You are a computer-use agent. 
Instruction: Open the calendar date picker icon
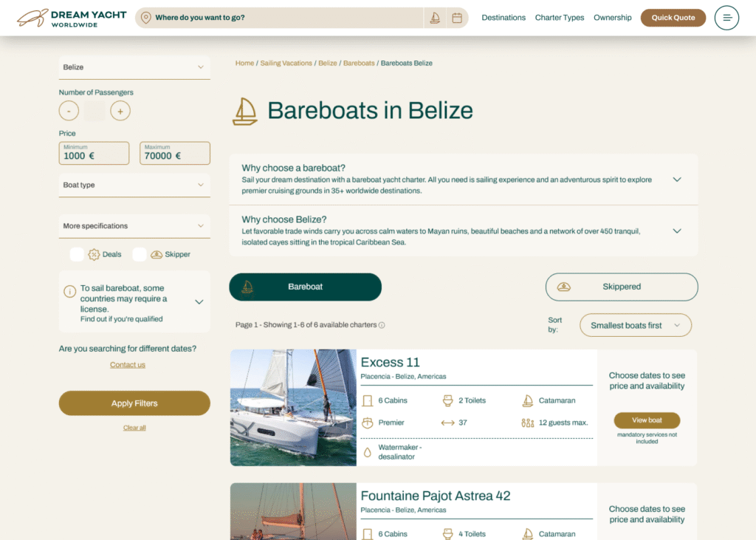pos(457,18)
